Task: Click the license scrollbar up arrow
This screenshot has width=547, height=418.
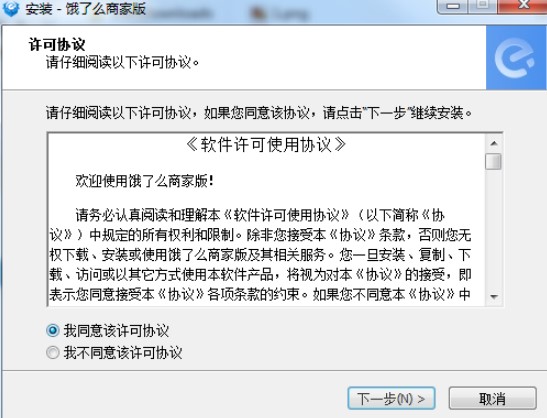Action: click(x=494, y=143)
